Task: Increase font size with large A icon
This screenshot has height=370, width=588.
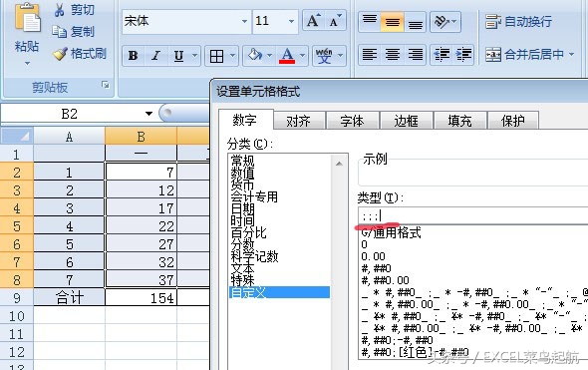Action: (x=313, y=21)
